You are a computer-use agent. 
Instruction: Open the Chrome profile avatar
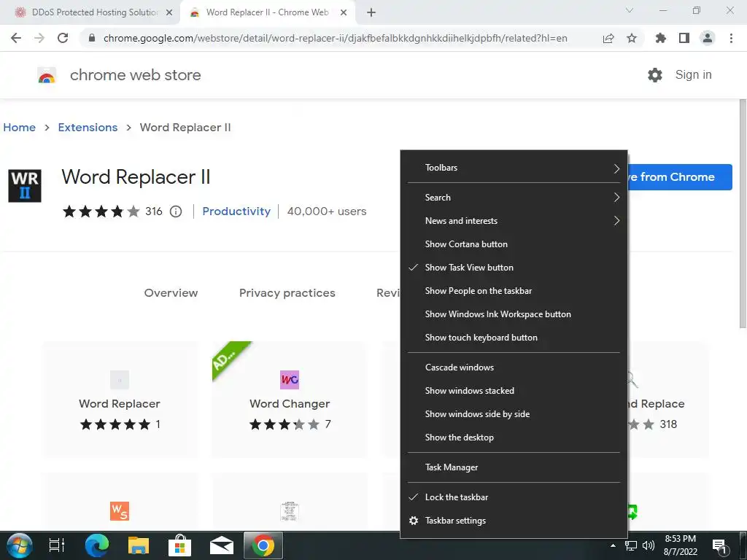tap(708, 38)
